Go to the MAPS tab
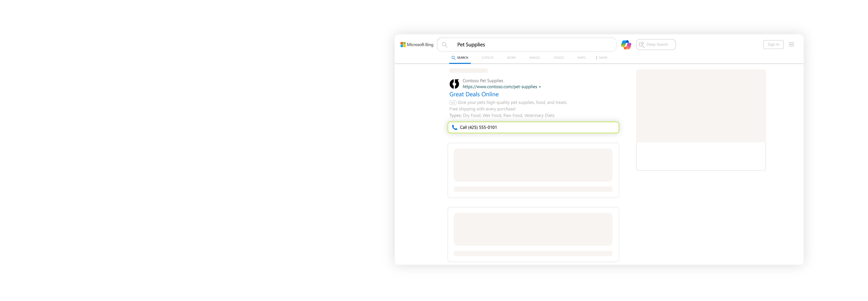Viewport: 868px width, 301px height. tap(581, 58)
